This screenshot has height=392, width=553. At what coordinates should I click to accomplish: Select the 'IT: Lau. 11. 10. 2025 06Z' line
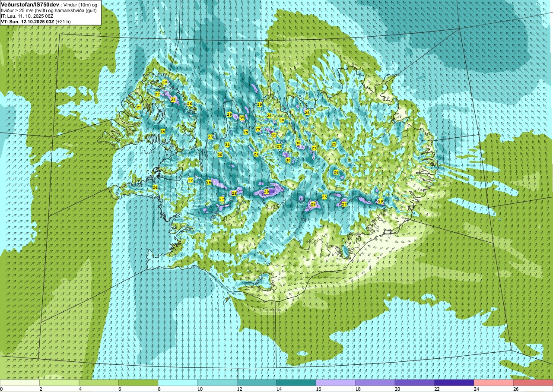pos(27,16)
